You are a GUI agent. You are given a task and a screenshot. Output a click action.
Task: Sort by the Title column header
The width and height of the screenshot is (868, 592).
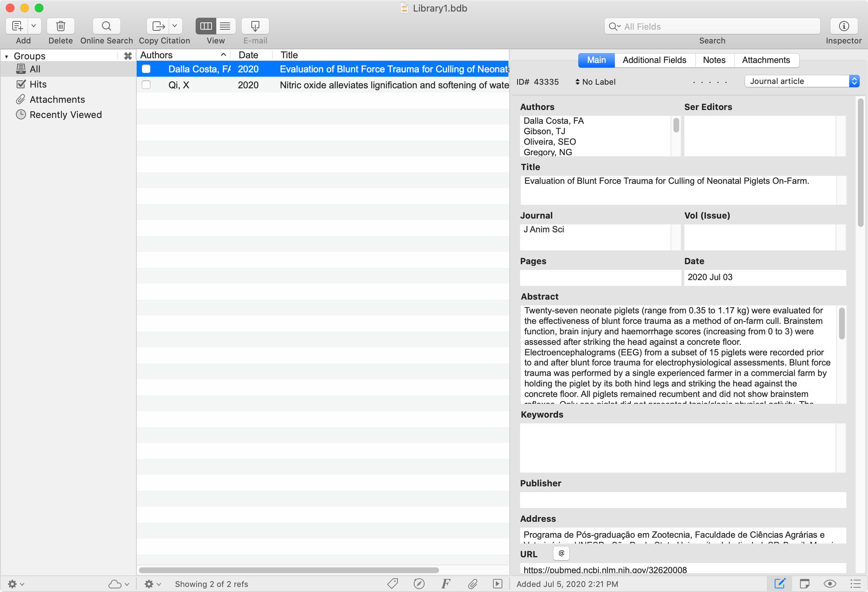390,55
